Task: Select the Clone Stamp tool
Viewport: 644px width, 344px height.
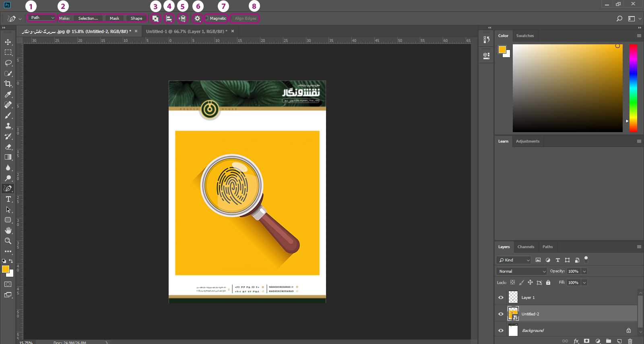Action: 8,126
